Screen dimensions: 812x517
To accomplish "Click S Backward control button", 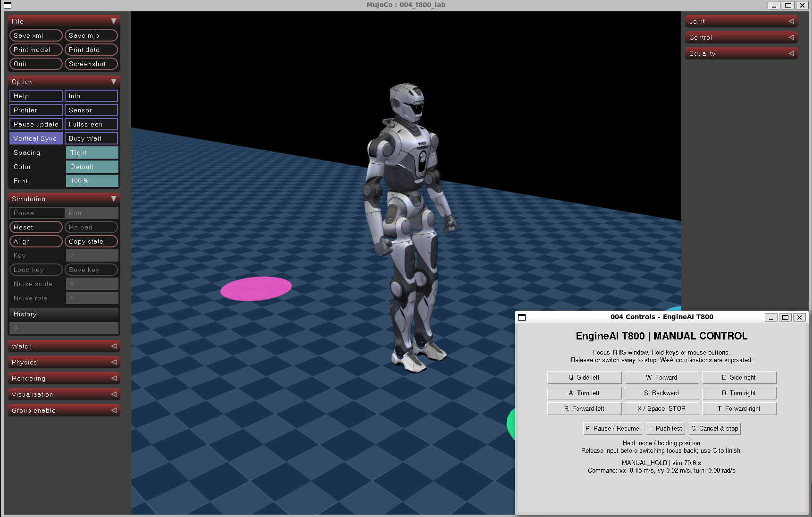I will tap(661, 393).
